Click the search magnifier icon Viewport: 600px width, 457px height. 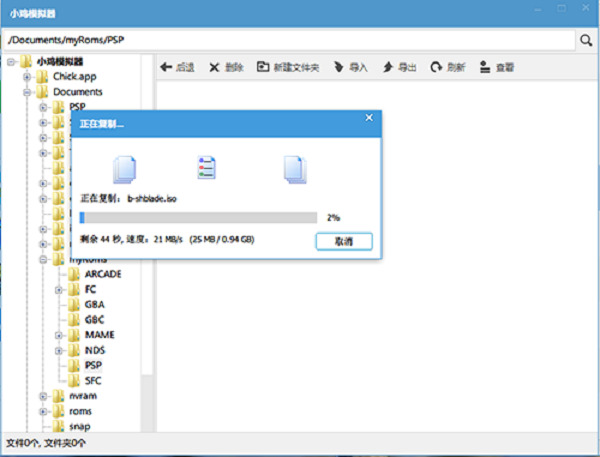click(x=585, y=41)
